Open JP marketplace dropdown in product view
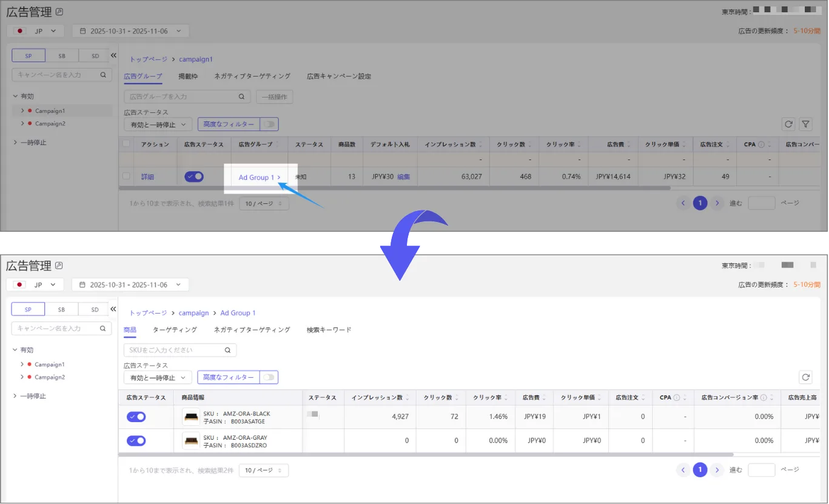829x504 pixels. [35, 284]
